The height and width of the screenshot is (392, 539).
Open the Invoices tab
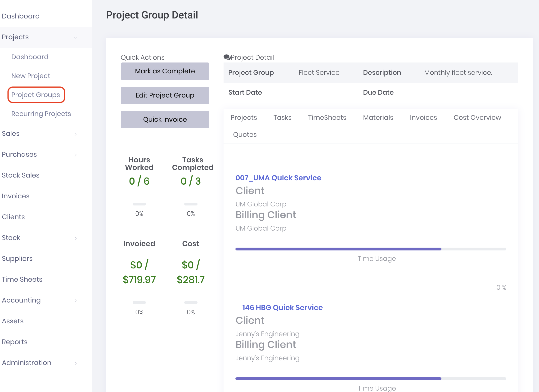tap(423, 117)
